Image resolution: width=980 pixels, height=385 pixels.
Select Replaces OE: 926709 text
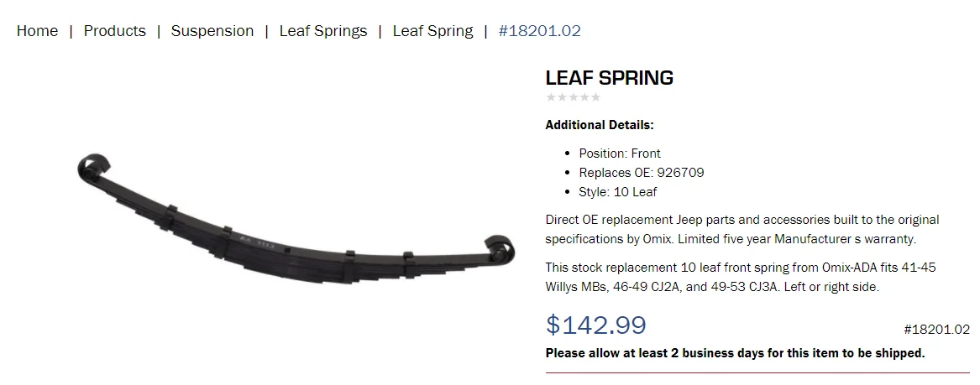(x=642, y=173)
